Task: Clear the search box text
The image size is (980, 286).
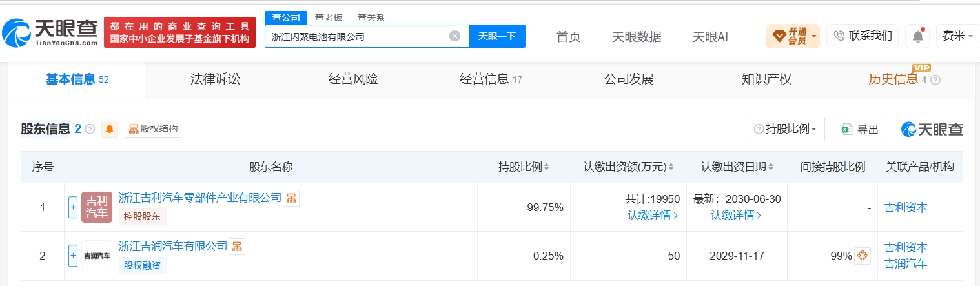Action: coord(454,36)
